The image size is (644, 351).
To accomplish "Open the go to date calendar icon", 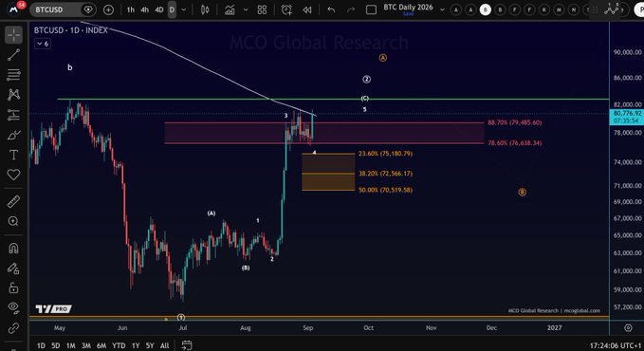I will pos(187,345).
